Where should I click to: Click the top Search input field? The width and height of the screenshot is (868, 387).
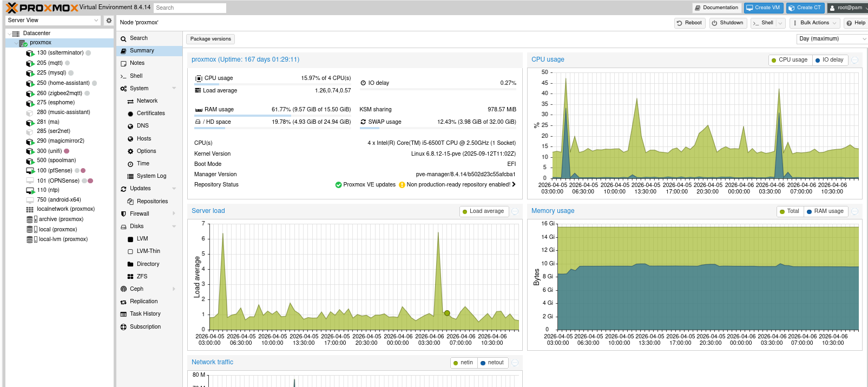(189, 8)
